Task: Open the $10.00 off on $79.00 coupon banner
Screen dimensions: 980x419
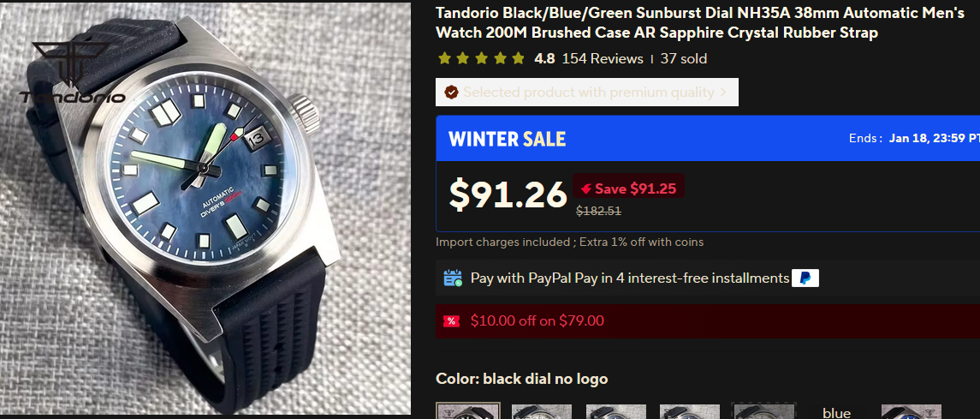Action: coord(708,321)
